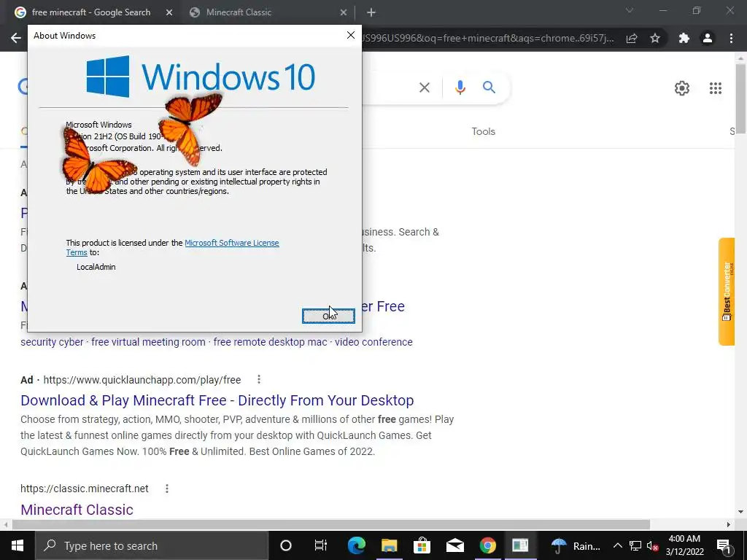
Task: Open the 'free virtual meeting room' ad link
Action: [148, 342]
